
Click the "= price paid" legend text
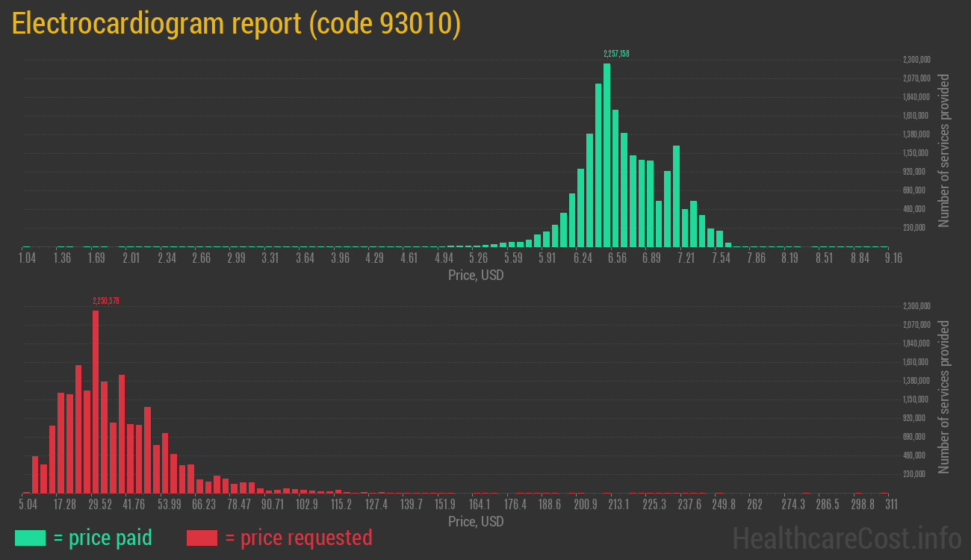click(103, 538)
